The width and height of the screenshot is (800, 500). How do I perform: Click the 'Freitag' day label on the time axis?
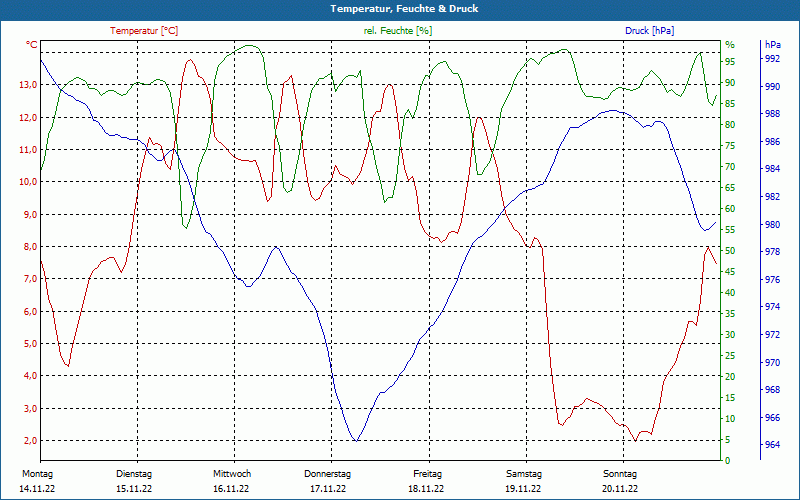click(x=428, y=474)
